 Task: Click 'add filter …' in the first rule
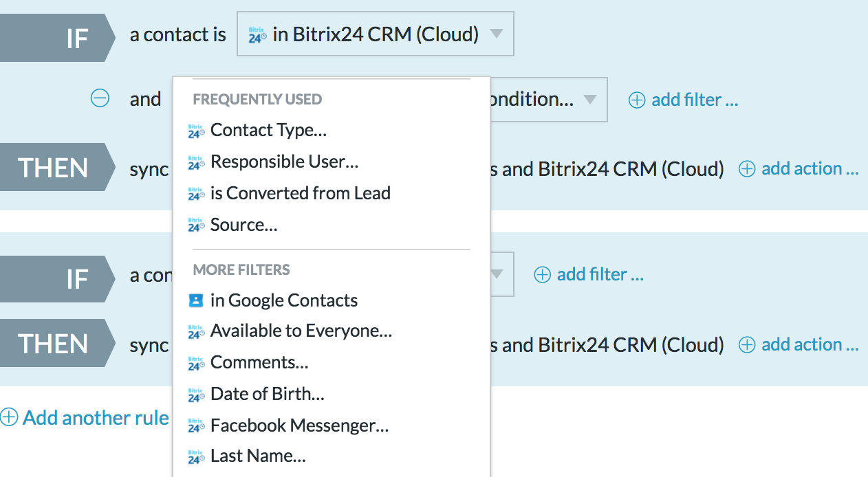(684, 100)
